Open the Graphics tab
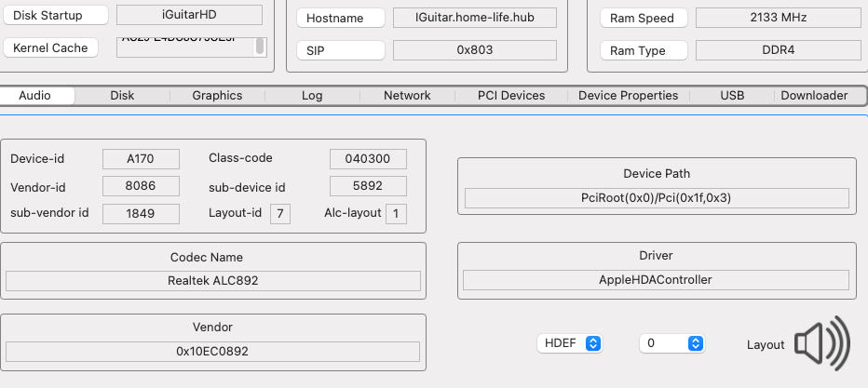Screen dimensions: 868x388 [x=217, y=96]
